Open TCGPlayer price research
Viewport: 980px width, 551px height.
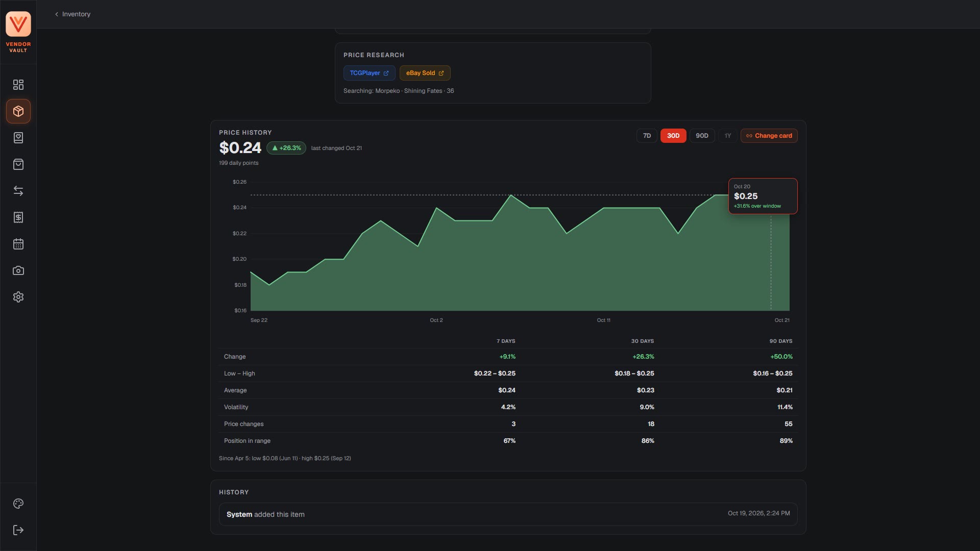point(369,73)
